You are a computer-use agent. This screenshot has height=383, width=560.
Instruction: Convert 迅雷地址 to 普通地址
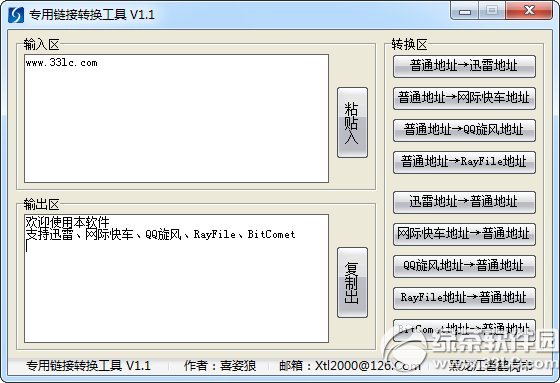[464, 202]
